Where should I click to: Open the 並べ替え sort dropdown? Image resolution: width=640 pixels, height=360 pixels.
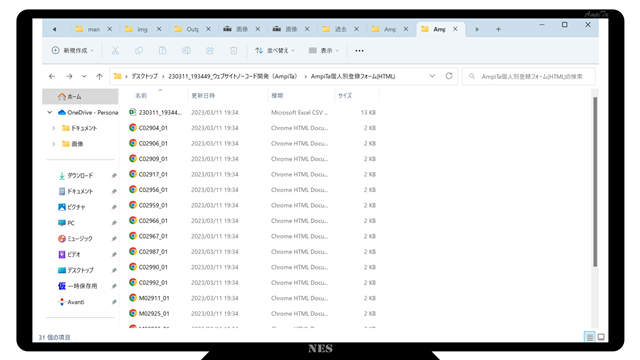point(275,51)
